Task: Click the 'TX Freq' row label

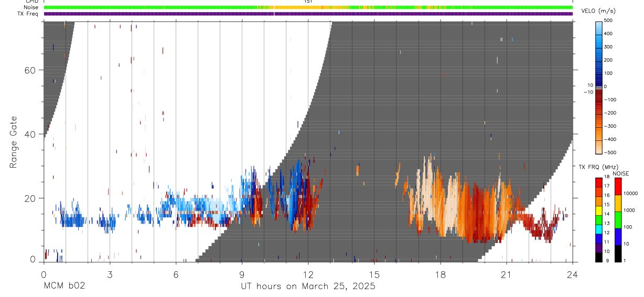Action: pos(27,14)
